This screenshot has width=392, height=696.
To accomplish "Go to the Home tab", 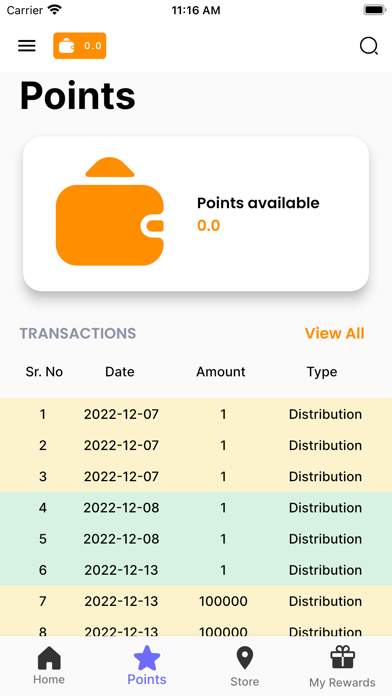I will [x=49, y=665].
